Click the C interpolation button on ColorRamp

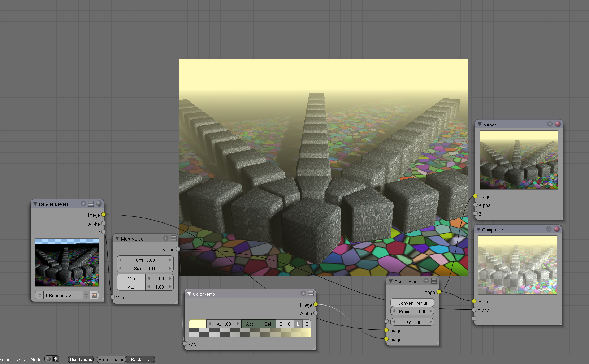tap(289, 324)
